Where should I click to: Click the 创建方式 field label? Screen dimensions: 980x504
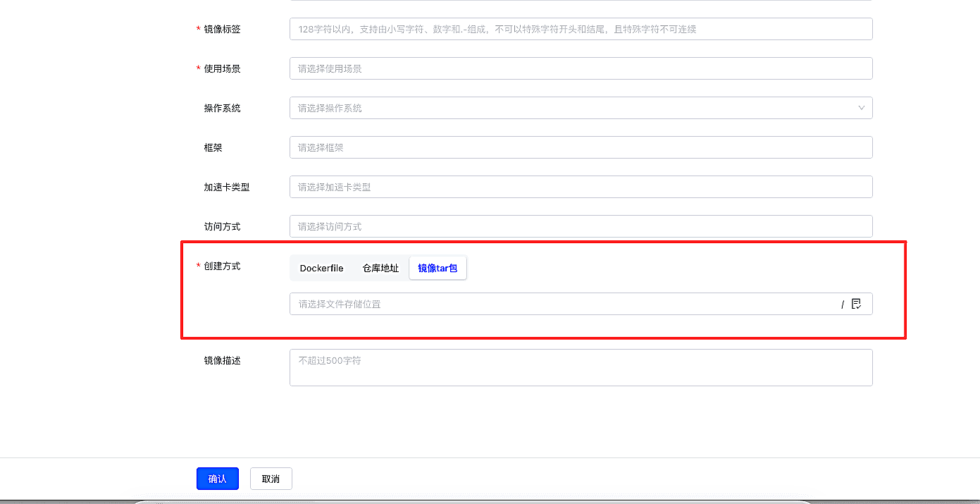222,266
